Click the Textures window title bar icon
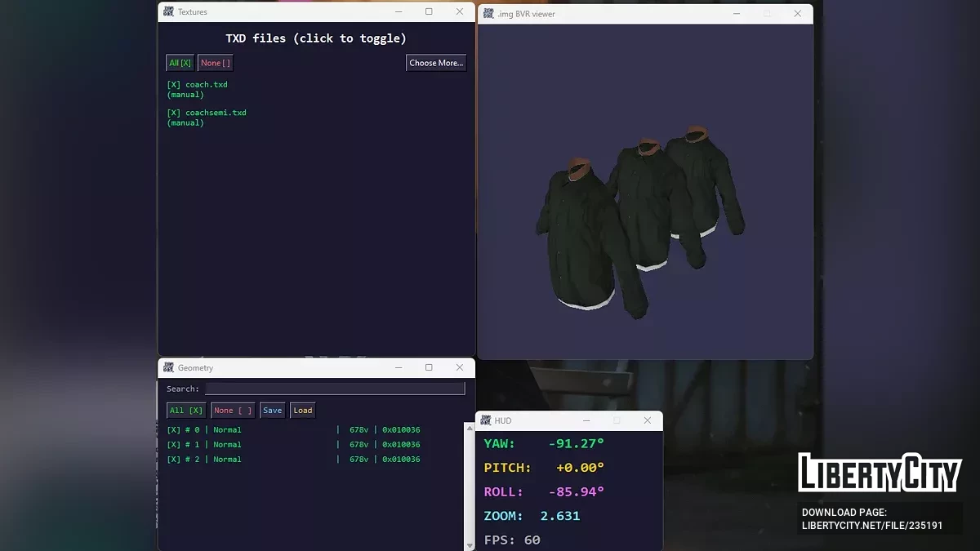The width and height of the screenshot is (980, 551). (168, 12)
